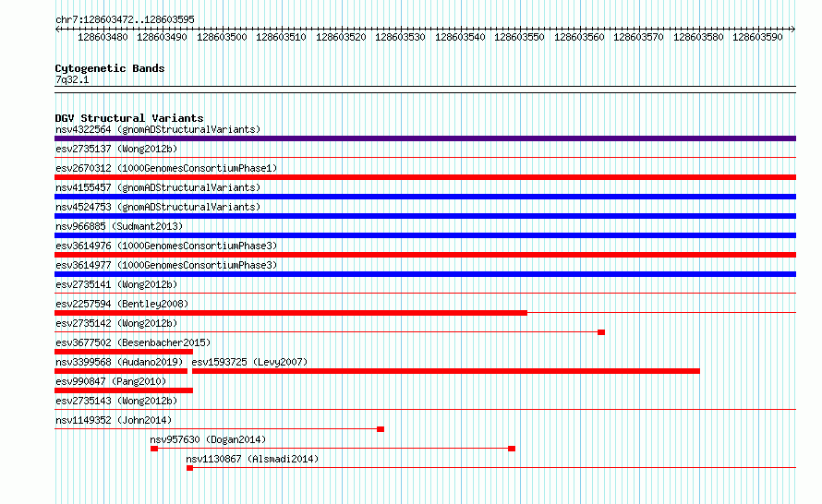Click the red bar under esv990847
Screen dimensions: 822x504
coord(124,390)
